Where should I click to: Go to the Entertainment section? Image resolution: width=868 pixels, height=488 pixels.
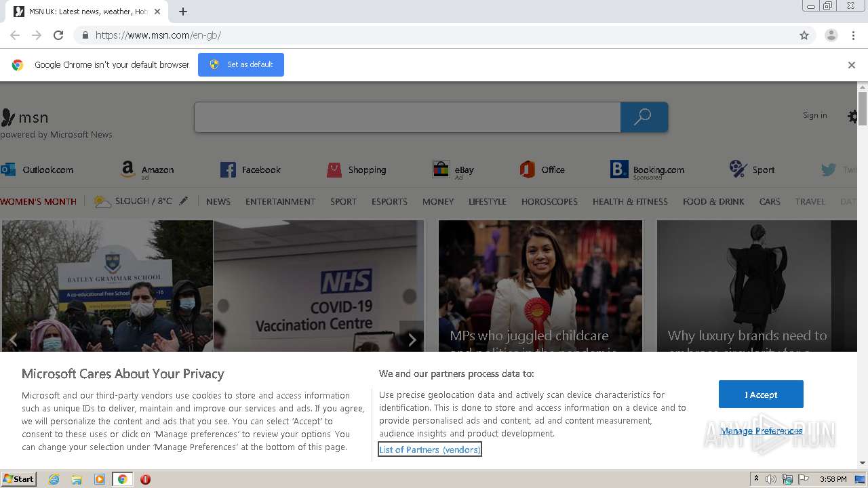pyautogui.click(x=280, y=201)
